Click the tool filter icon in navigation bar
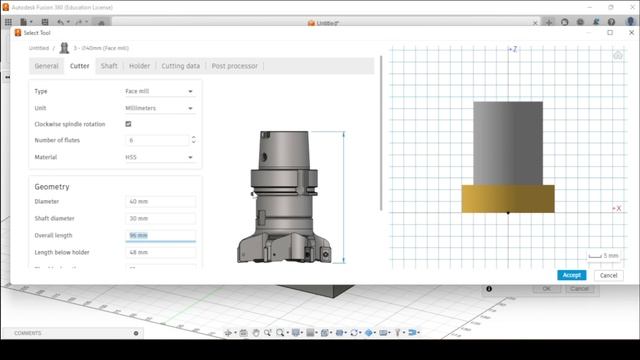This screenshot has width=640, height=360. coord(397,333)
